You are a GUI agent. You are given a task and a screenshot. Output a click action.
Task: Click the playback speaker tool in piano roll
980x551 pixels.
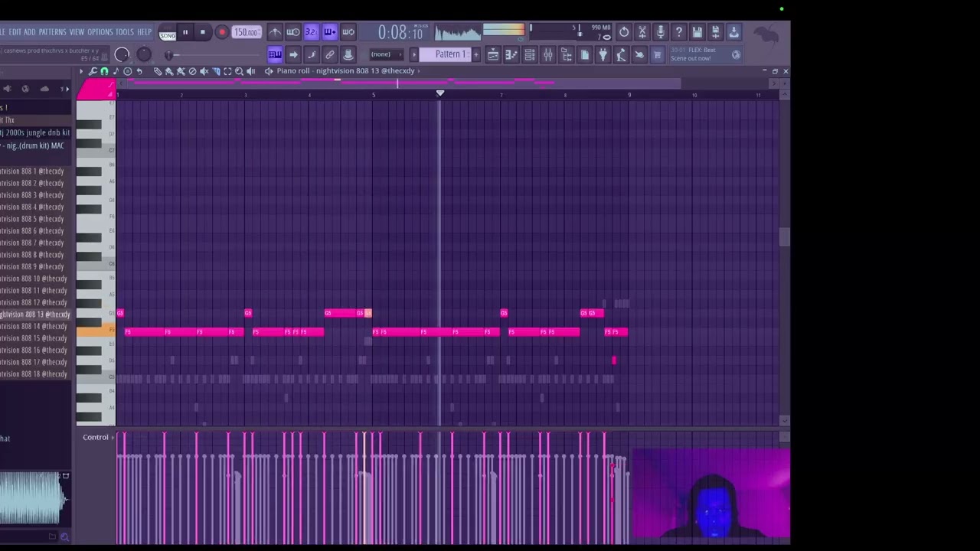point(250,71)
